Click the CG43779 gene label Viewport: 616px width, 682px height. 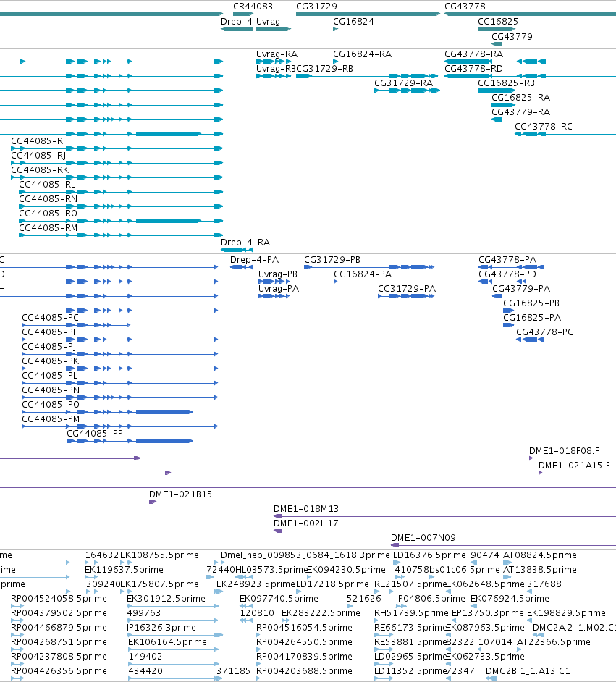[x=512, y=37]
